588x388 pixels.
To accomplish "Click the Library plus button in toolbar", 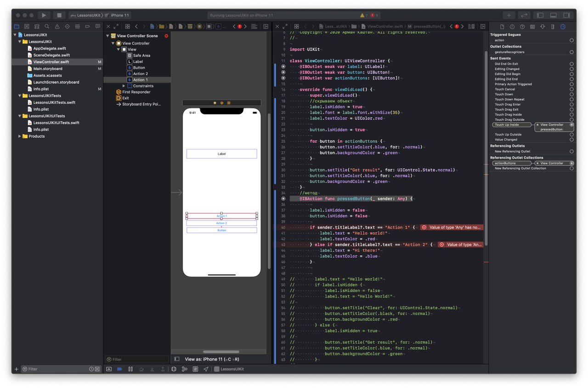I will [509, 15].
